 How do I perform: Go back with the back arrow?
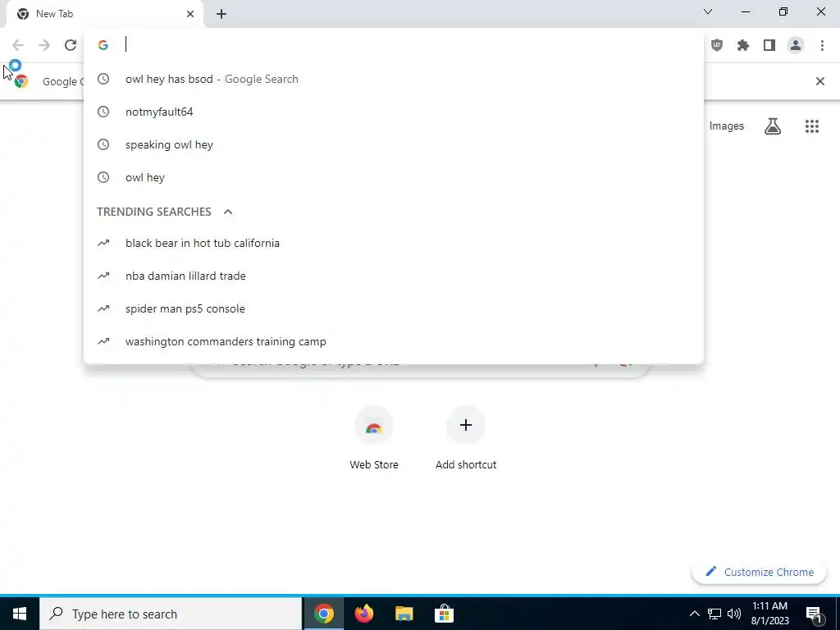(x=18, y=45)
